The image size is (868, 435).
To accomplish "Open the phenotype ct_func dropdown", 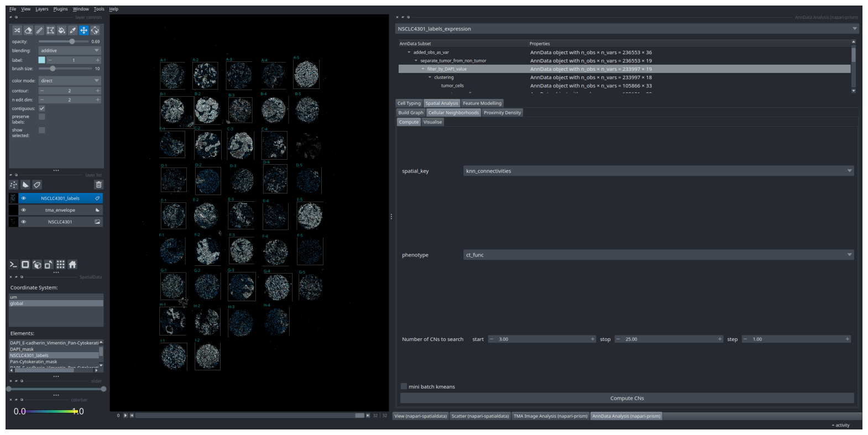I will [x=658, y=255].
